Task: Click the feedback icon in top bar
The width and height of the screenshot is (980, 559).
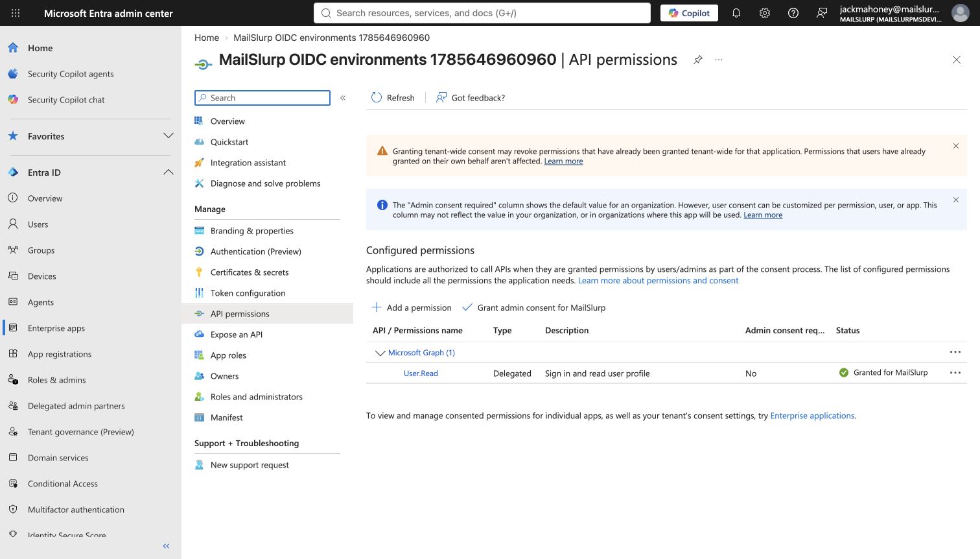Action: coord(822,13)
